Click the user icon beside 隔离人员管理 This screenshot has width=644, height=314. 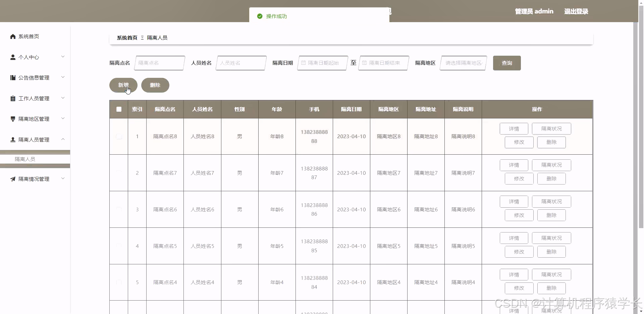(x=13, y=140)
